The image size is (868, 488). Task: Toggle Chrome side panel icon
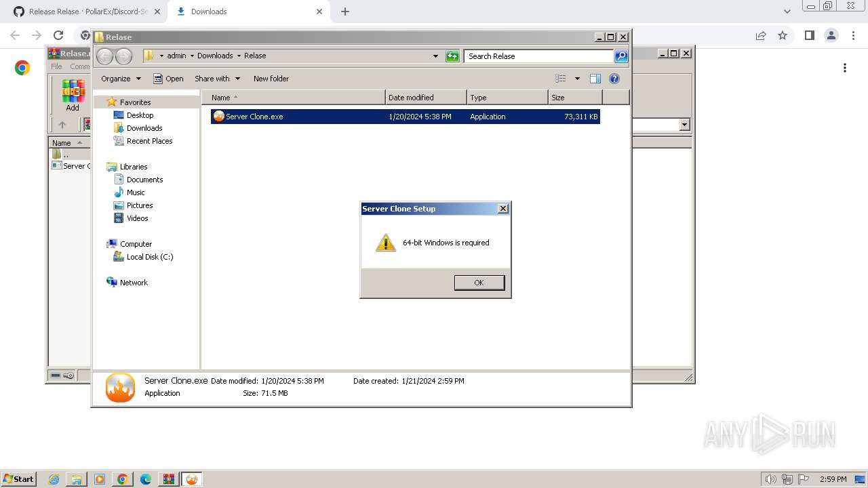(809, 35)
